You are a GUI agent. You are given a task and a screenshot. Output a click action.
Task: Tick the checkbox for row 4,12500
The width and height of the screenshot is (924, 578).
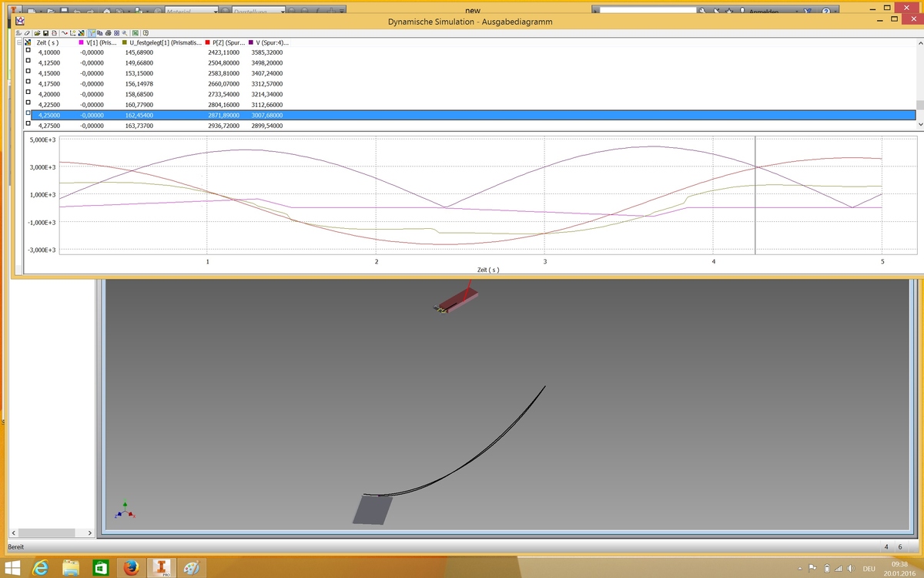pyautogui.click(x=28, y=61)
